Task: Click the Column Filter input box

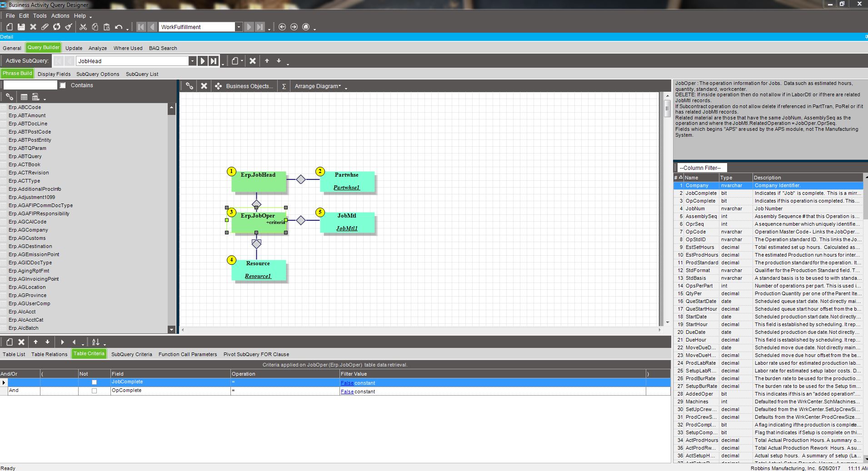Action: pyautogui.click(x=702, y=168)
